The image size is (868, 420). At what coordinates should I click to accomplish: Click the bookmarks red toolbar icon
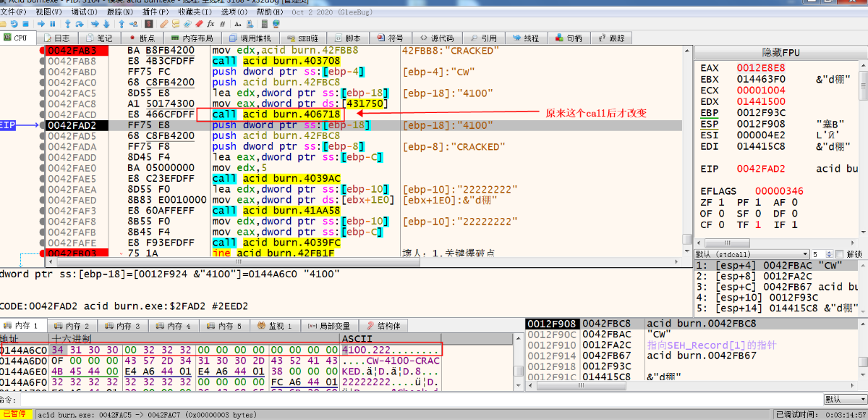point(198,24)
